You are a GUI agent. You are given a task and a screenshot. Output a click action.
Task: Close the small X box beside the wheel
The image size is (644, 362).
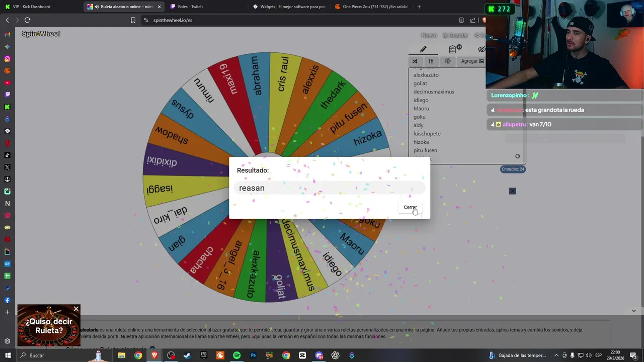point(512,191)
